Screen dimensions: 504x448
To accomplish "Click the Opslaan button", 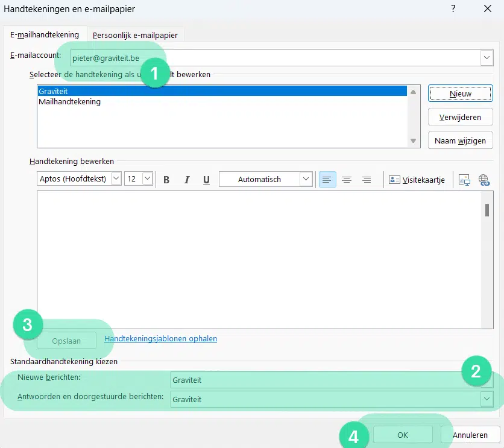I will coord(66,341).
